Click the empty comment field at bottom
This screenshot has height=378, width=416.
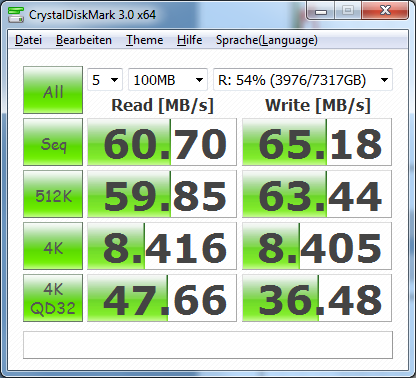point(208,345)
